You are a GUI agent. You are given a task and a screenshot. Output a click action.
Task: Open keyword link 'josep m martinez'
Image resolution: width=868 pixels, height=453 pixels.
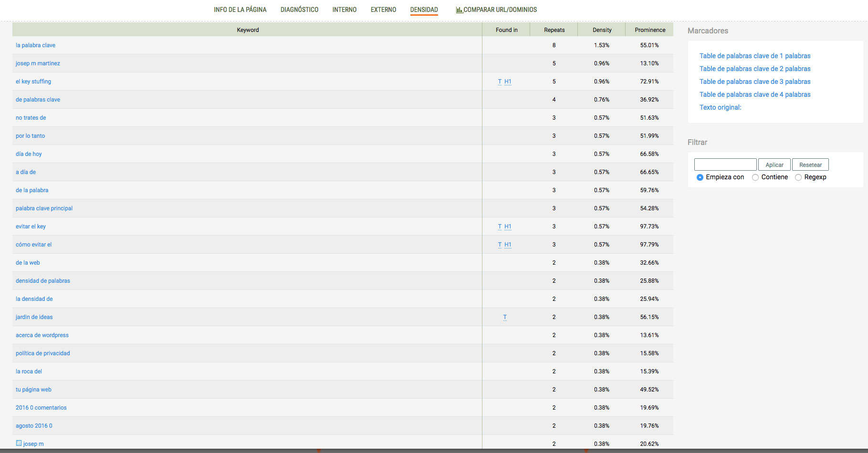[x=38, y=63]
